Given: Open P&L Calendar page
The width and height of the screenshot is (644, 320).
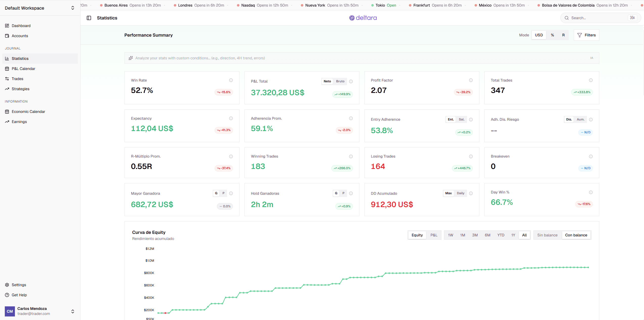Looking at the screenshot, I should coord(40,69).
